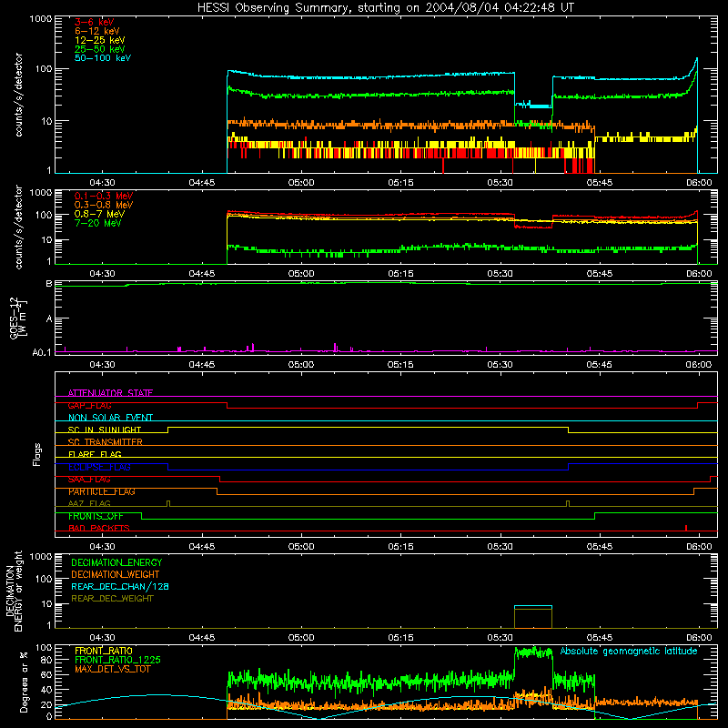The width and height of the screenshot is (728, 728).
Task: Click the 04:45 tick label under the GOES-12 panel
Action: tap(201, 365)
